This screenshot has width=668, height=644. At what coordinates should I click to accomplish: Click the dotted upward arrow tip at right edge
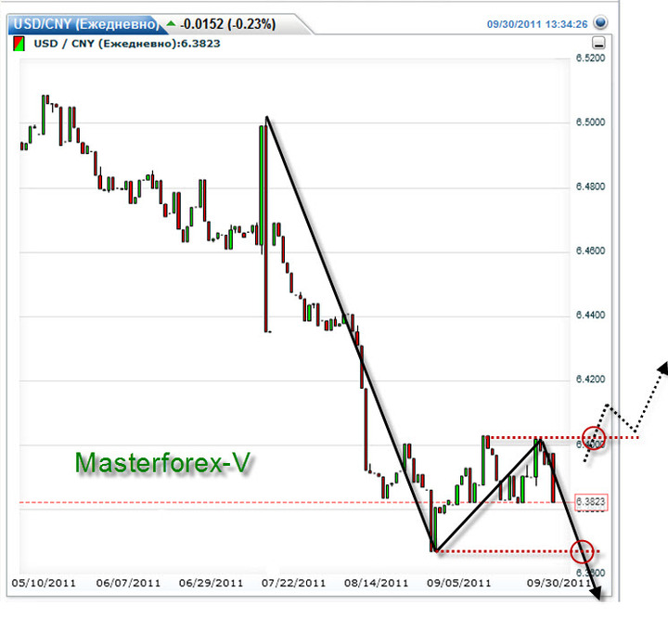(x=662, y=367)
